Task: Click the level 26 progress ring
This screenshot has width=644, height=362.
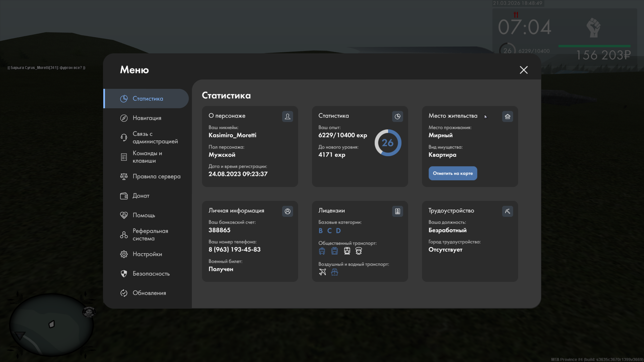Action: 388,143
